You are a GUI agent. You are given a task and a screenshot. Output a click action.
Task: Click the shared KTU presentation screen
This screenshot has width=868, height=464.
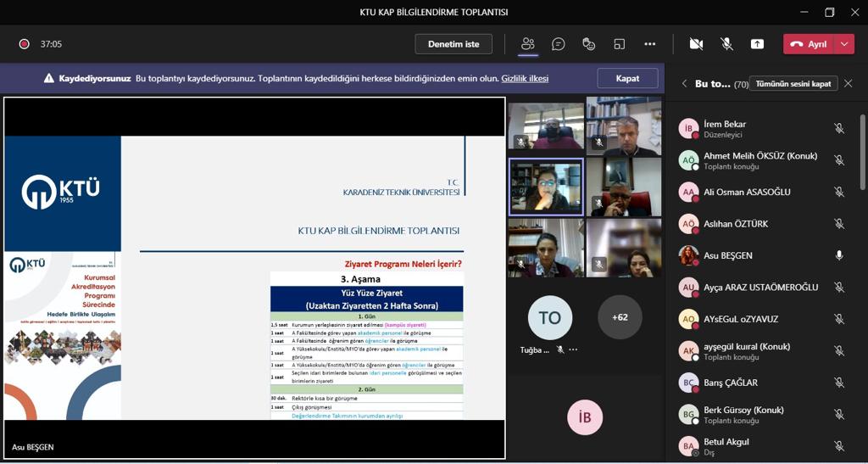coord(254,277)
